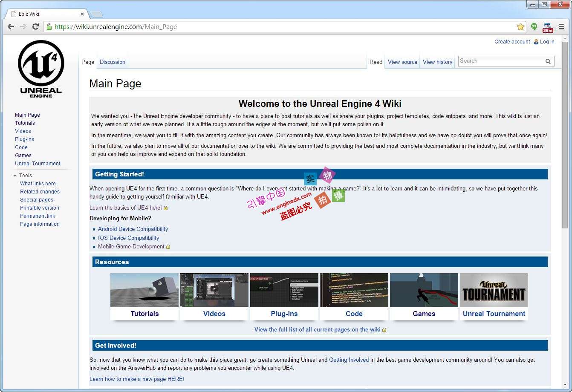Click the green padlock security icon

click(49, 26)
